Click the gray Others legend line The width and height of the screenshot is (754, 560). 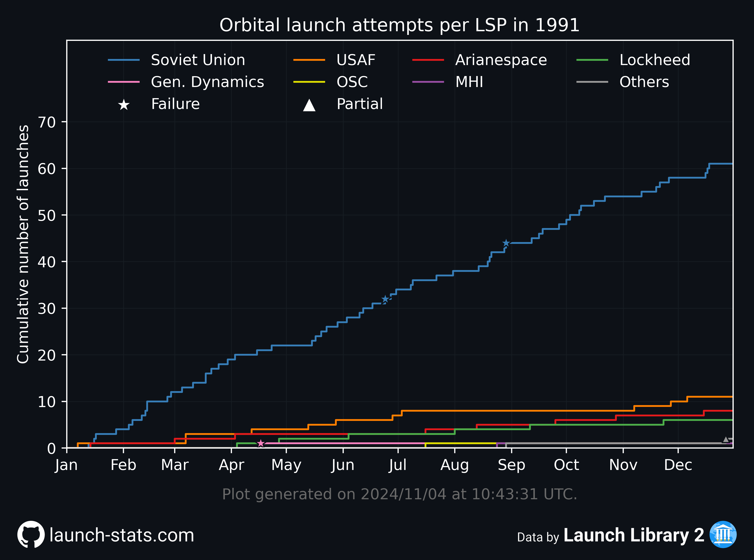click(592, 82)
